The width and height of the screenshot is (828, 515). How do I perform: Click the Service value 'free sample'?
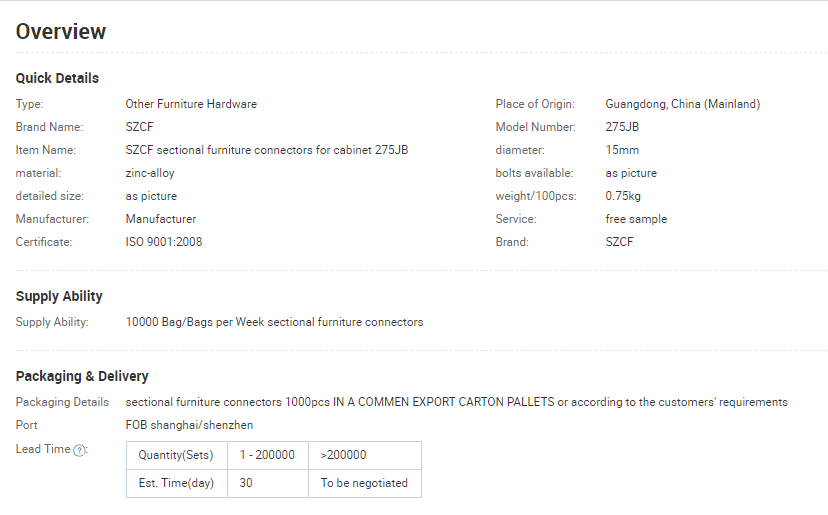click(636, 219)
